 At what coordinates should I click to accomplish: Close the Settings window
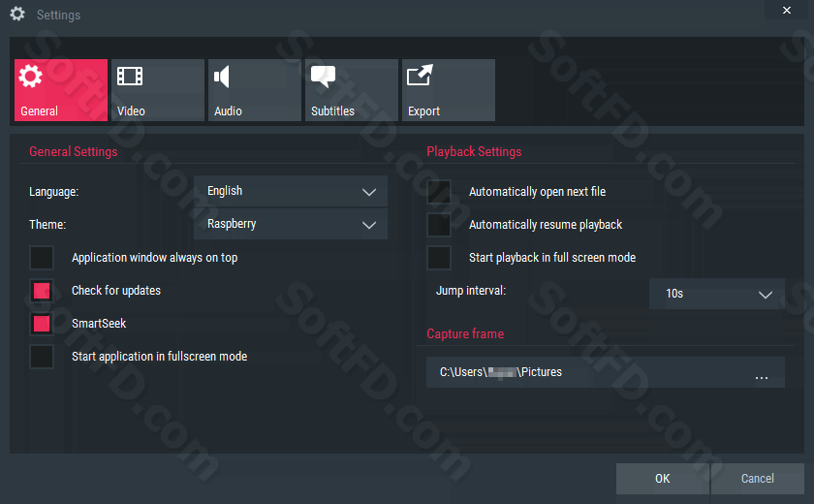click(x=787, y=10)
